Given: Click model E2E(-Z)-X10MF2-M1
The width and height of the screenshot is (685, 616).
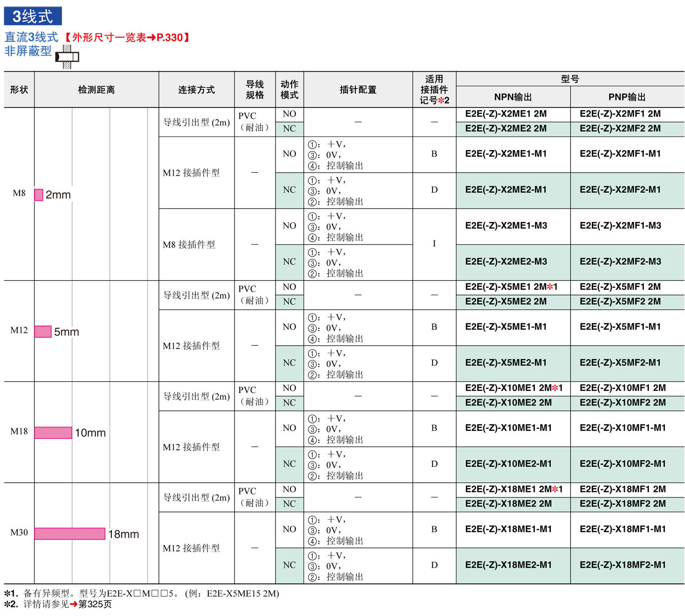Looking at the screenshot, I should click(x=623, y=464).
